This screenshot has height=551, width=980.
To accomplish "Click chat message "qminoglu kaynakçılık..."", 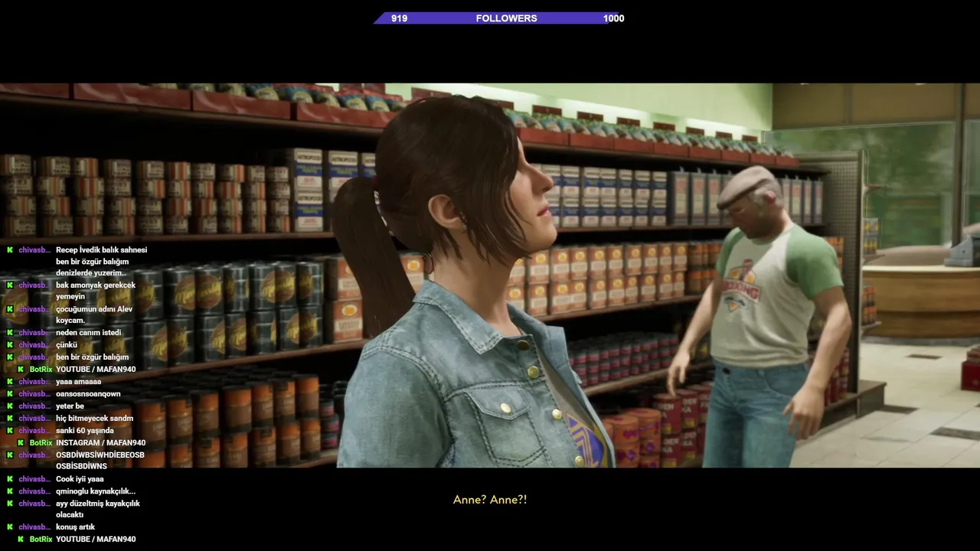I will pos(96,491).
